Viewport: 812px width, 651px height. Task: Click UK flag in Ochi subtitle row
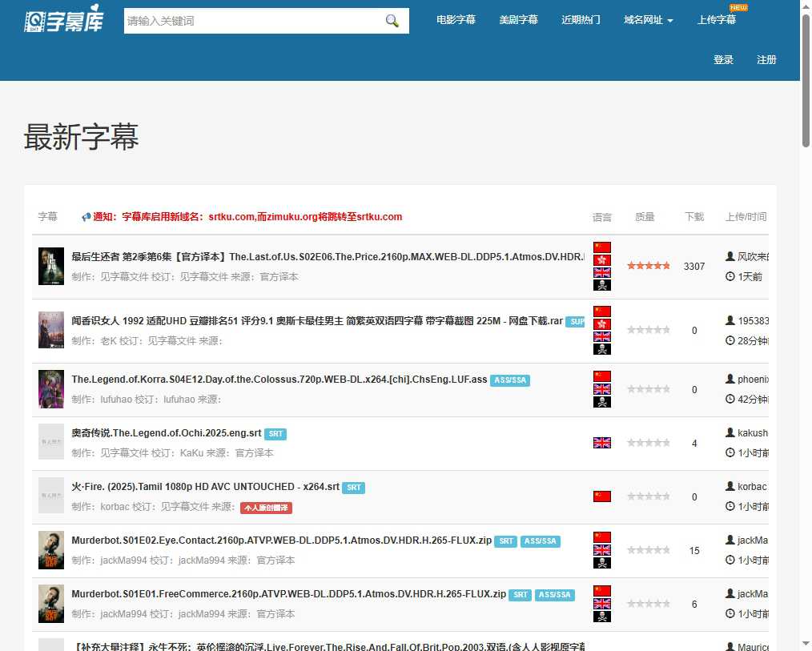[x=601, y=443]
